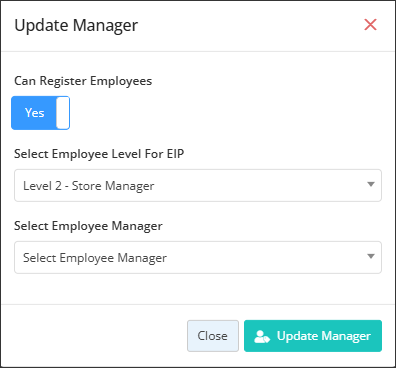396x368 pixels.
Task: Click the Select Employee Manager placeholder text
Action: (x=95, y=258)
